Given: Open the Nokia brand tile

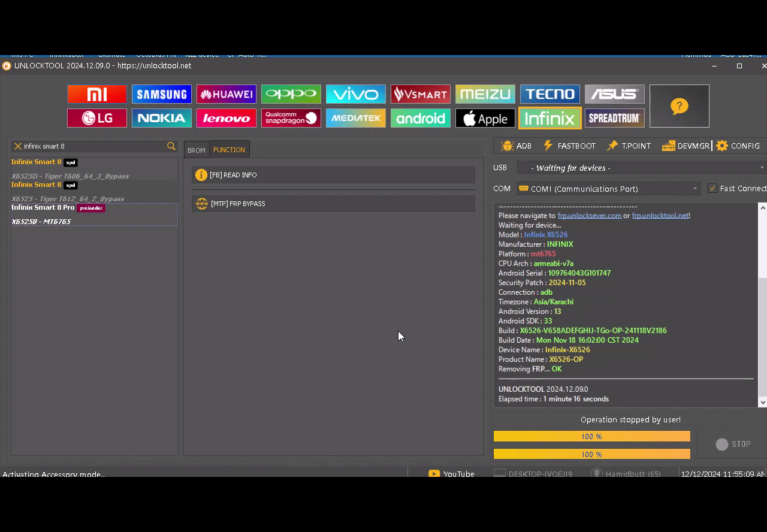Looking at the screenshot, I should click(162, 118).
